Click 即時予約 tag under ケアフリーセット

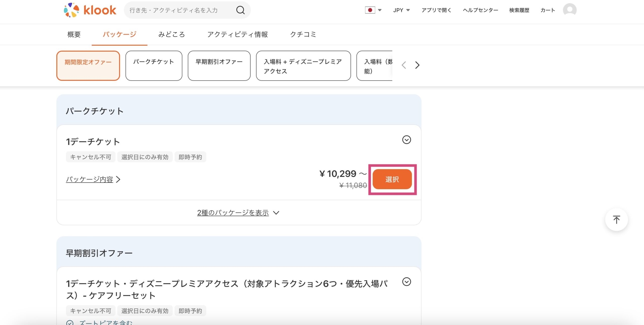[190, 311]
